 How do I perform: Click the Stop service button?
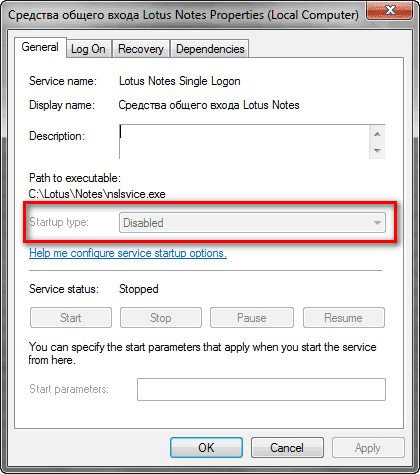point(161,318)
